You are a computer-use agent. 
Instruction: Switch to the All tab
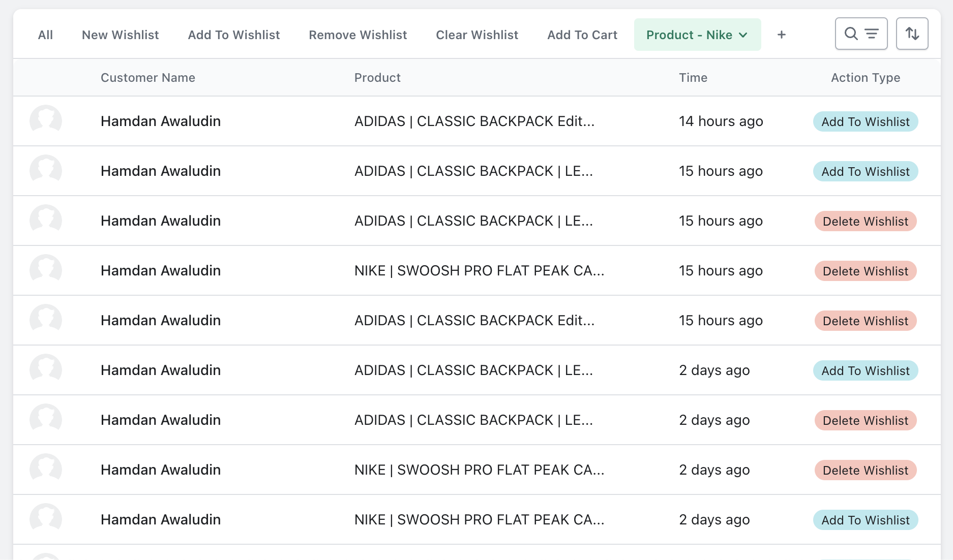pyautogui.click(x=45, y=35)
